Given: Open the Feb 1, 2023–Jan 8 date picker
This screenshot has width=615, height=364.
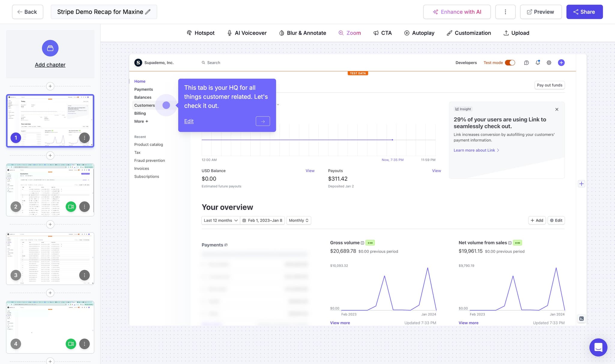Looking at the screenshot, I should (262, 220).
